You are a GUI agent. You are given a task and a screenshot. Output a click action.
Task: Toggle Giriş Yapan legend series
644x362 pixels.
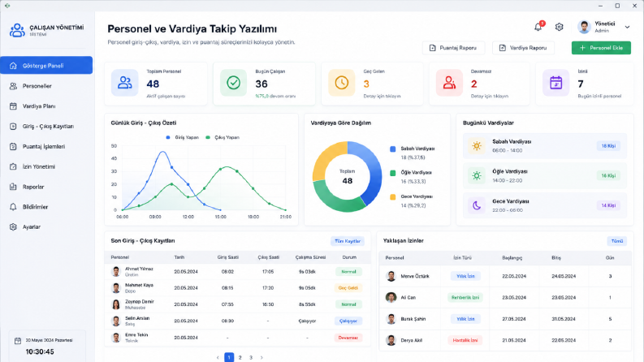[183, 137]
